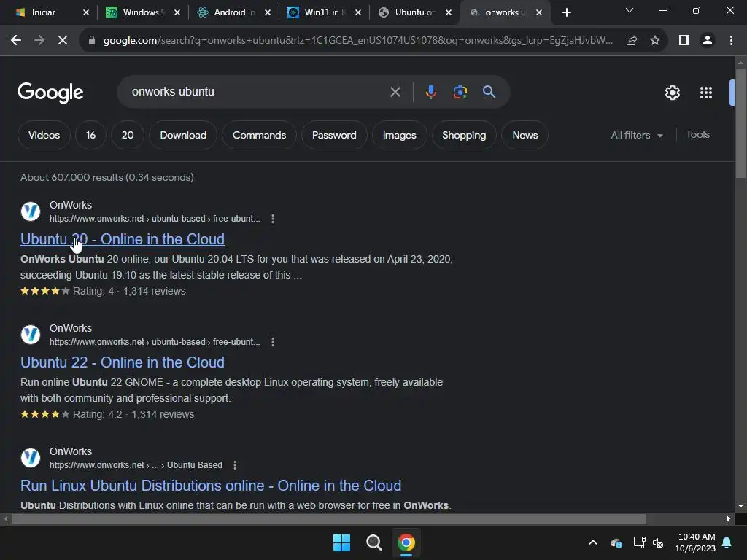Click the Google logo
747x560 pixels.
pos(50,93)
